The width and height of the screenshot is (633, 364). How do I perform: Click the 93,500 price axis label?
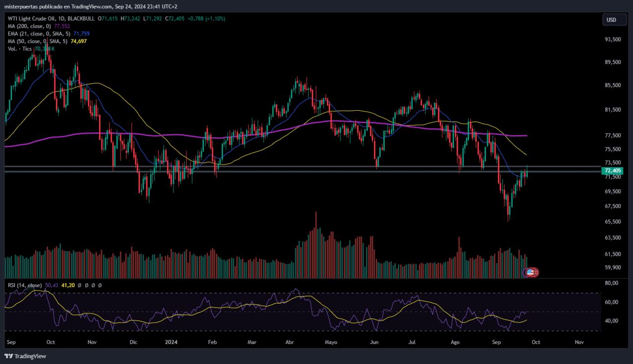[x=613, y=39]
